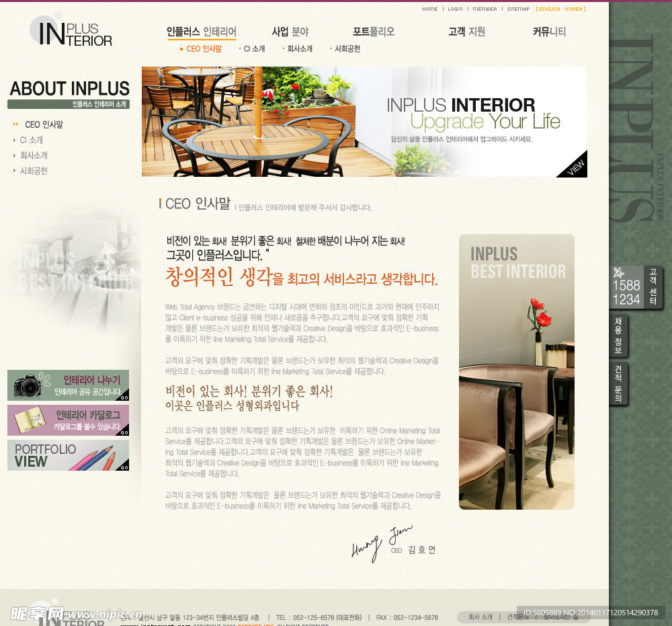
Task: Open 회사소개 in left sidebar
Action: pos(34,155)
